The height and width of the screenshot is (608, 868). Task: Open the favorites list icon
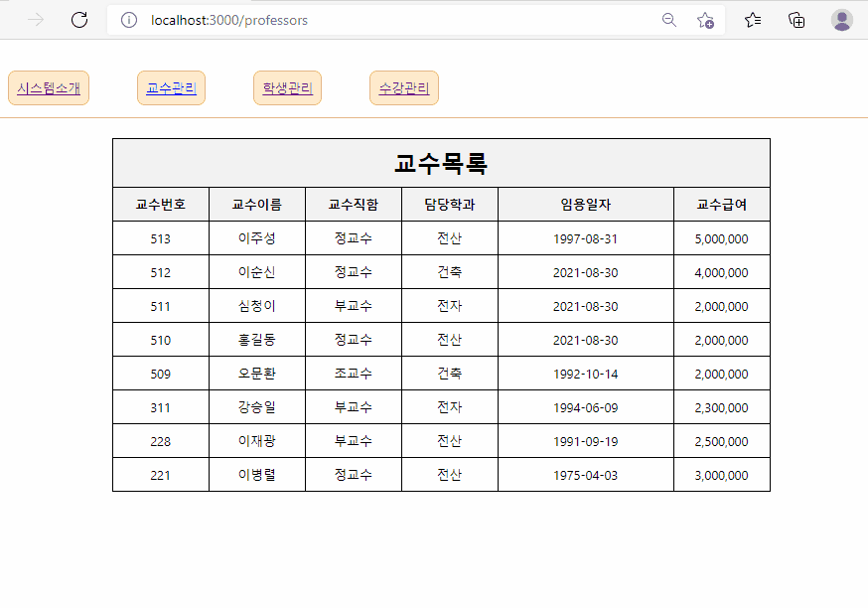coord(753,20)
